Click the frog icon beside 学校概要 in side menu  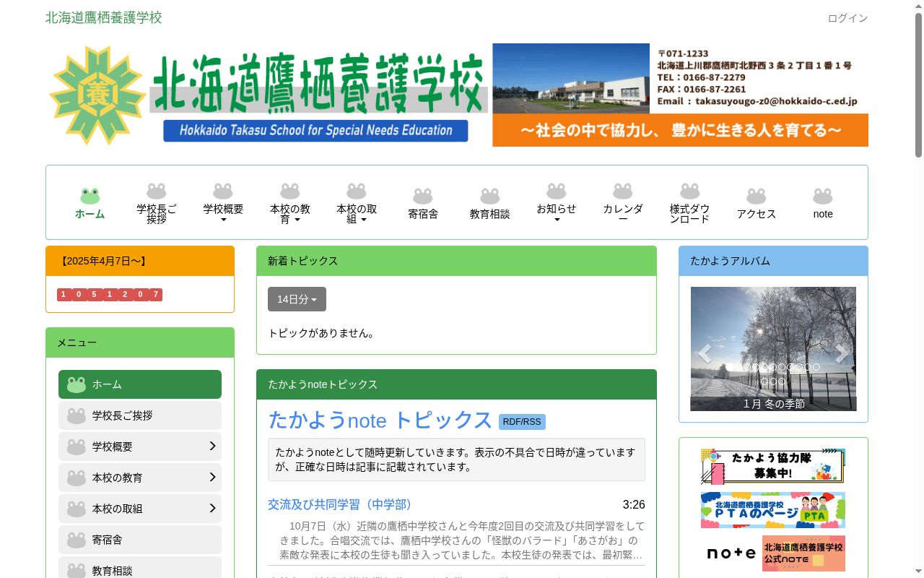(77, 447)
